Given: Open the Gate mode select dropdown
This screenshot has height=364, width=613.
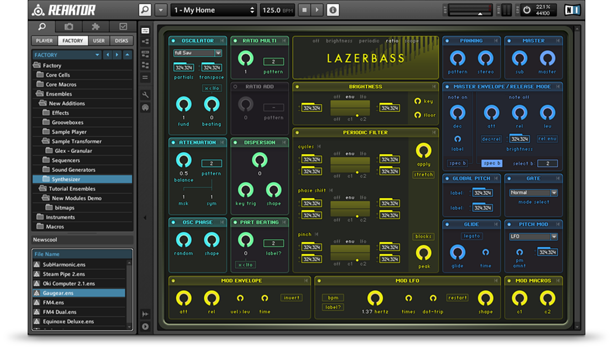Looking at the screenshot, I should pyautogui.click(x=533, y=193).
